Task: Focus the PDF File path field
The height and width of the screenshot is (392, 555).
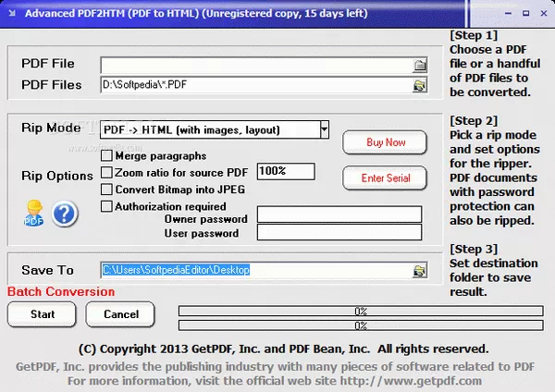Action: point(256,65)
